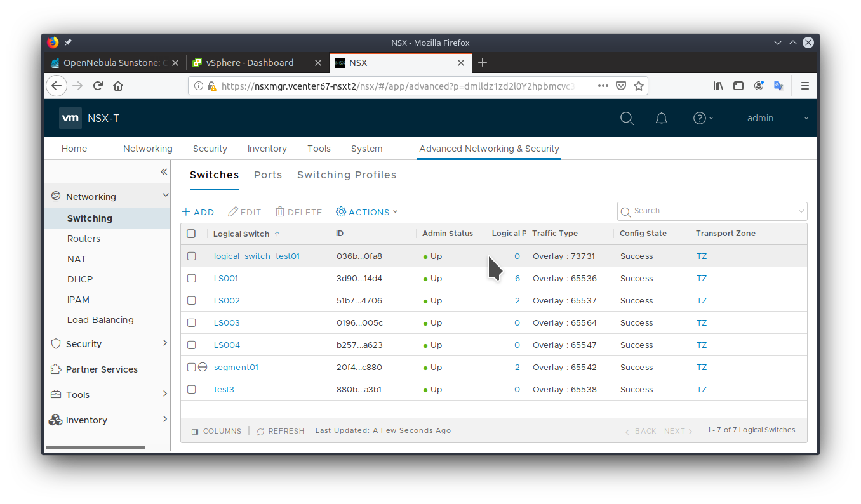Open the notifications bell icon
The width and height of the screenshot is (861, 504).
(x=662, y=119)
